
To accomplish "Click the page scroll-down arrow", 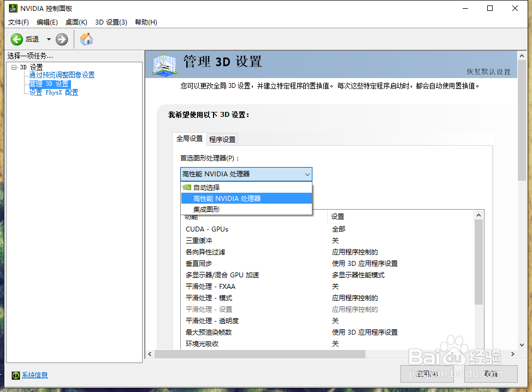I will (522, 345).
